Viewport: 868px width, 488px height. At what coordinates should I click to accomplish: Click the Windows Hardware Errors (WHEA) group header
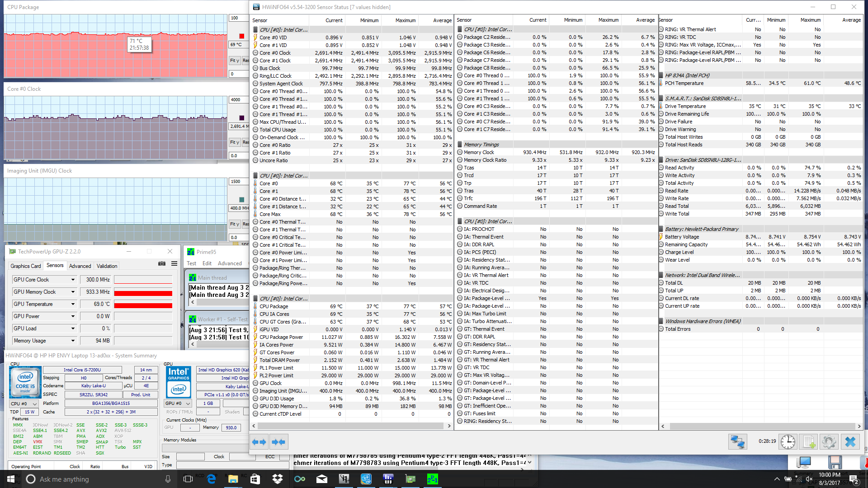pyautogui.click(x=761, y=321)
